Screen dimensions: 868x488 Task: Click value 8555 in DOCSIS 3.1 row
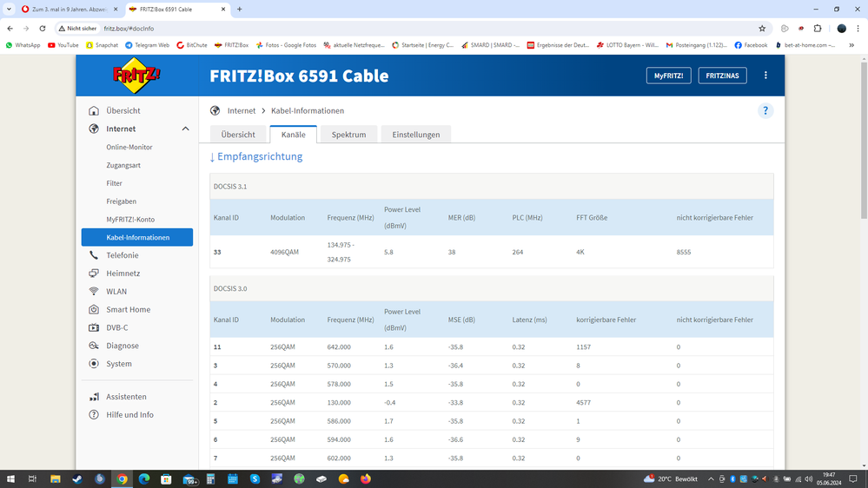click(x=684, y=252)
